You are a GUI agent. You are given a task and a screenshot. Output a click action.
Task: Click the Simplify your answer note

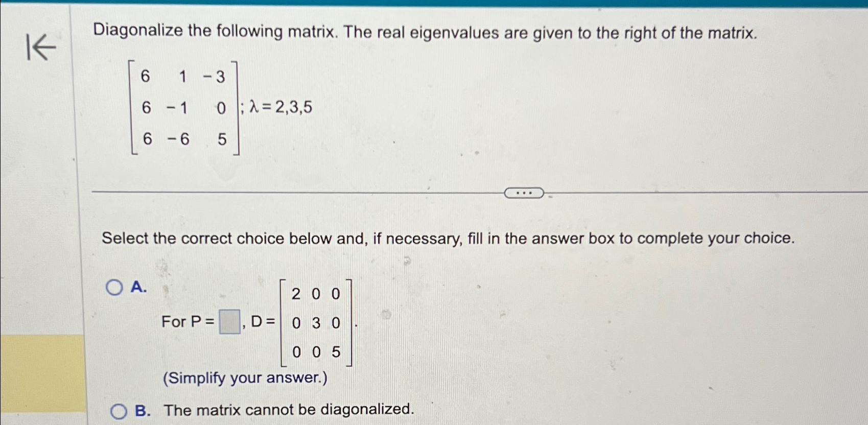tap(245, 377)
